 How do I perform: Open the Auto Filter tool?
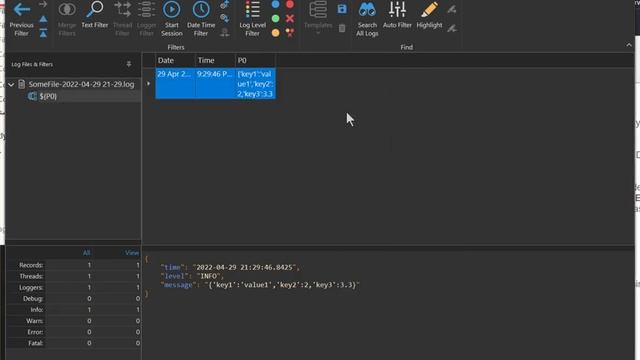coord(397,15)
